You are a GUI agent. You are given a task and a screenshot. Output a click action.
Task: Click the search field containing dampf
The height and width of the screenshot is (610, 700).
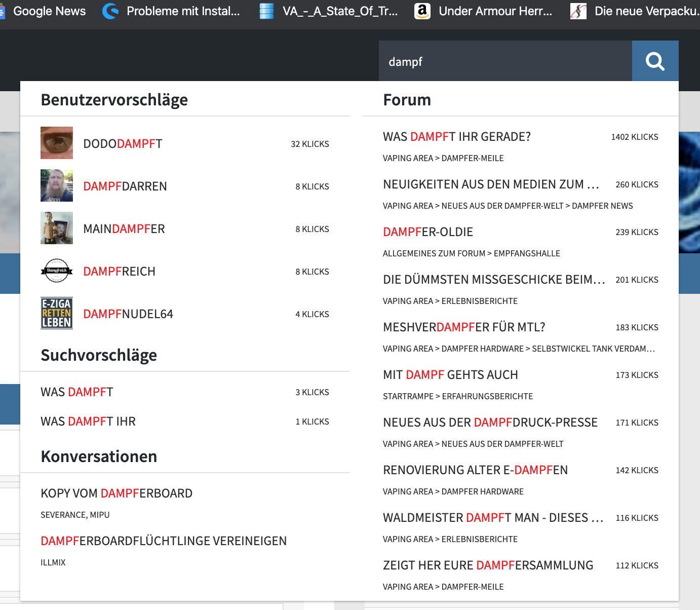point(505,61)
